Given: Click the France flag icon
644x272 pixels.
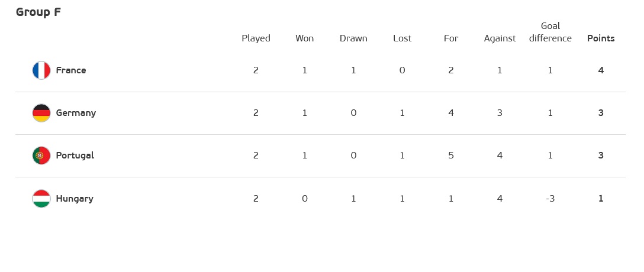Looking at the screenshot, I should point(41,70).
